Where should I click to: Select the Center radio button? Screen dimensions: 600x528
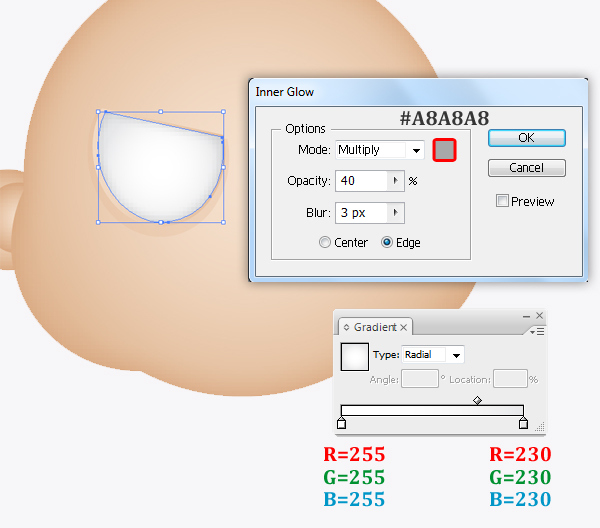[324, 242]
